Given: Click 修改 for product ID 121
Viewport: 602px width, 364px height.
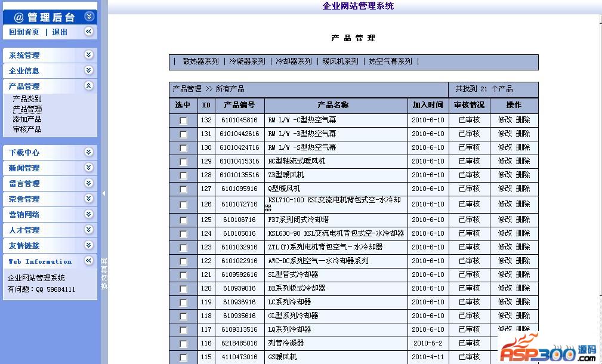Looking at the screenshot, I should pyautogui.click(x=505, y=274).
